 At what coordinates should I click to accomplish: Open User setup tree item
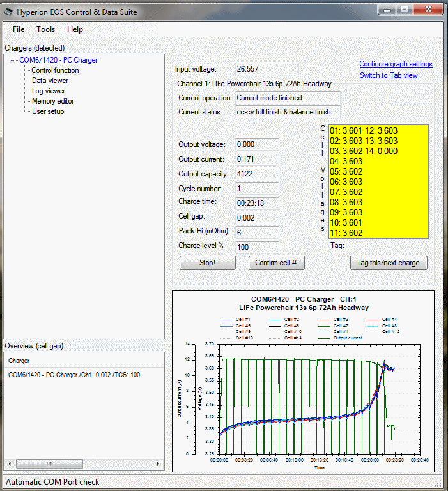click(x=48, y=111)
